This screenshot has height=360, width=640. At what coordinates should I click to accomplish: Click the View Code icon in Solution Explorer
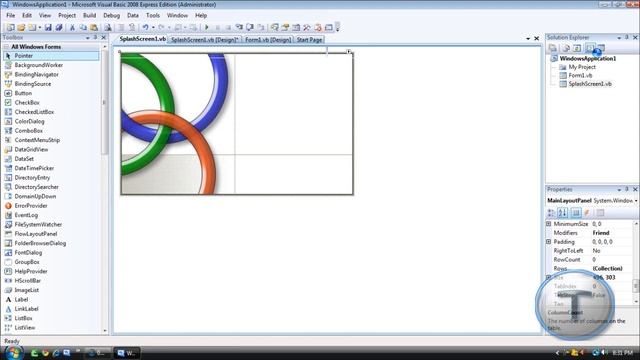pyautogui.click(x=589, y=48)
